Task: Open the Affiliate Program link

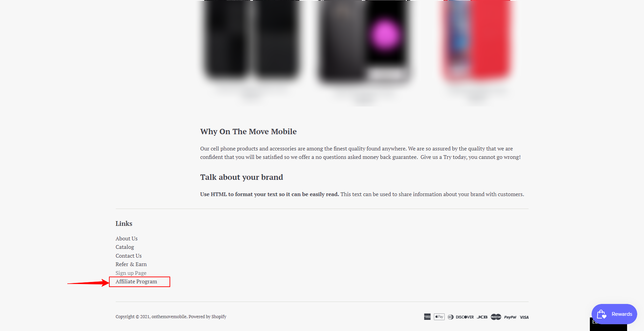Action: (x=136, y=282)
